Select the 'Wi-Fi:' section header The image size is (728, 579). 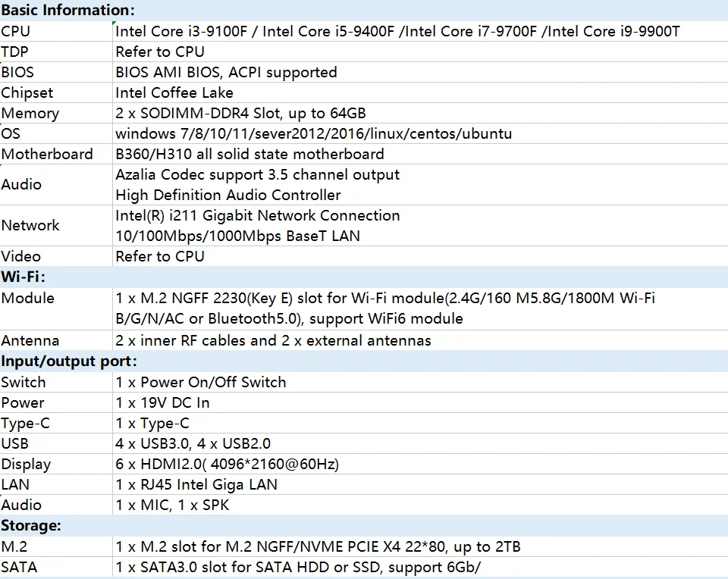[364, 277]
